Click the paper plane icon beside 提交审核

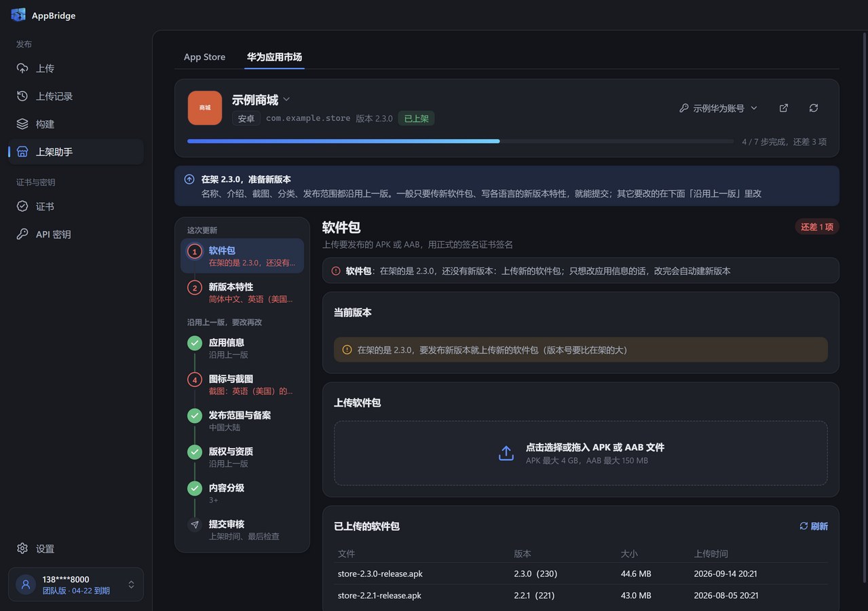[195, 525]
